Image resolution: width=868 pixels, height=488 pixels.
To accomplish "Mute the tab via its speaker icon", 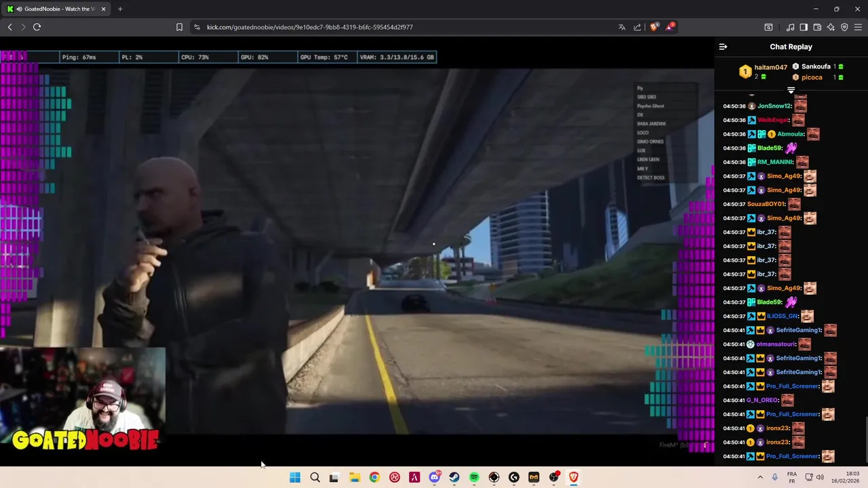I will click(19, 9).
